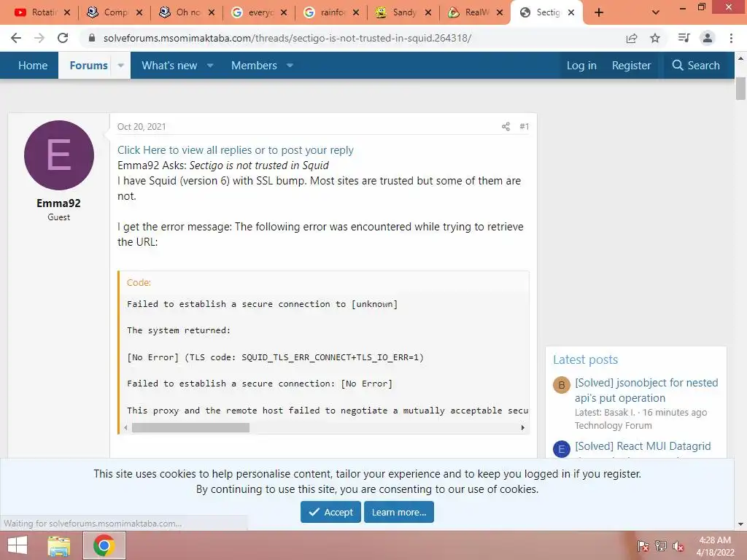Click the Emma92 username

58,203
